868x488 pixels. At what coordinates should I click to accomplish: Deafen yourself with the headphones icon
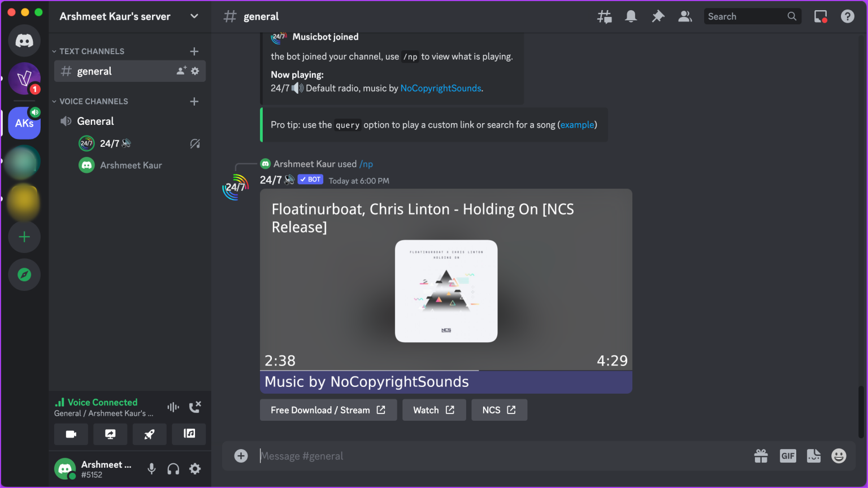click(x=173, y=469)
